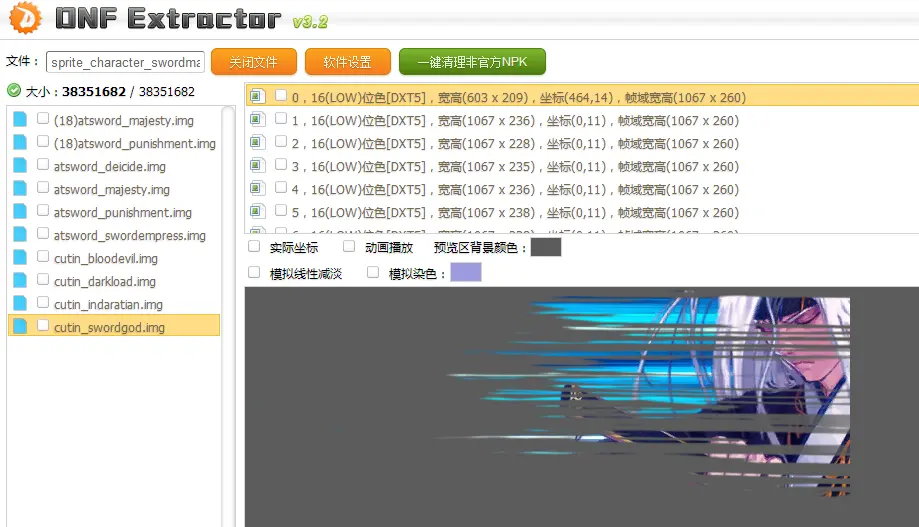
Task: Click file icon of atsword_swordempress.img
Action: pos(20,234)
